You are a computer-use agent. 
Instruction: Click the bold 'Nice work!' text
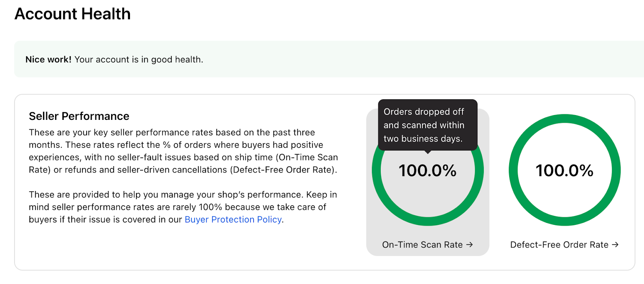48,60
